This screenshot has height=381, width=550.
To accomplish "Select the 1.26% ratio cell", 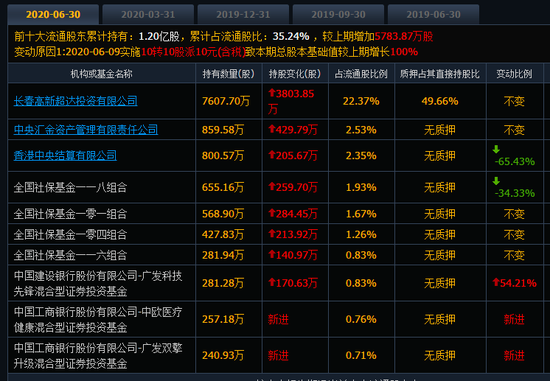I will tap(361, 234).
